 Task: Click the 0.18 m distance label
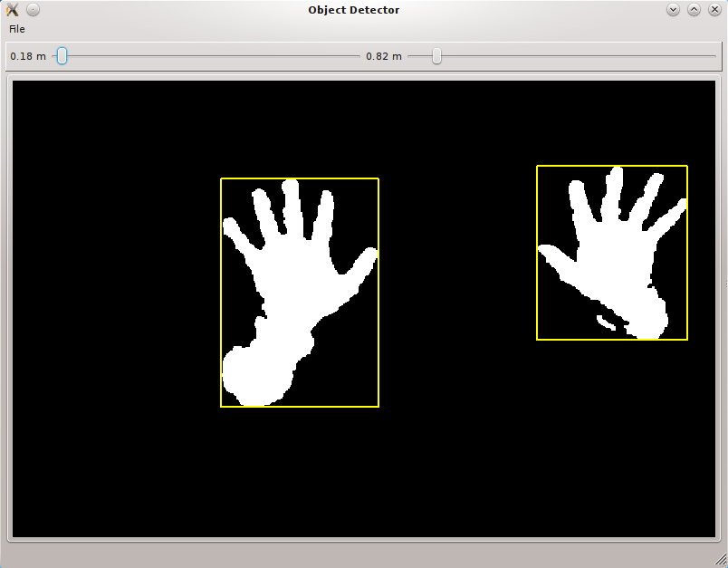(x=28, y=56)
